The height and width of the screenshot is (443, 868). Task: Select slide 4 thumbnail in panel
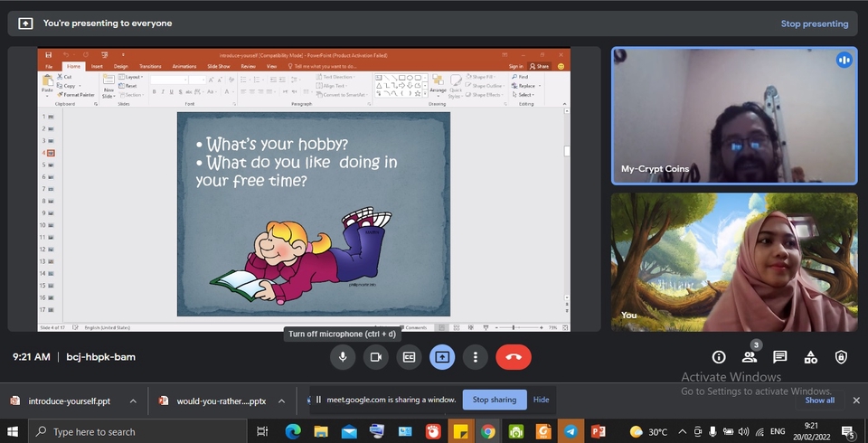coord(51,153)
